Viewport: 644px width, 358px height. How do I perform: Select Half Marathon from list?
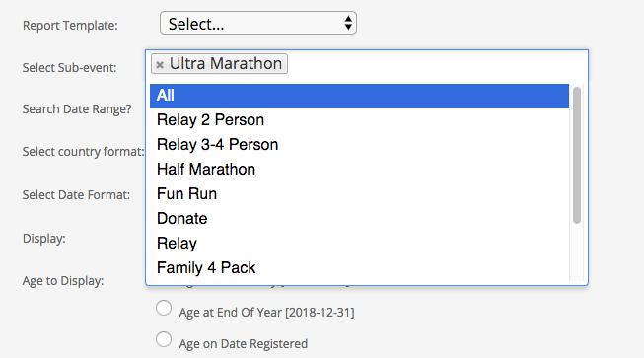tap(359, 170)
